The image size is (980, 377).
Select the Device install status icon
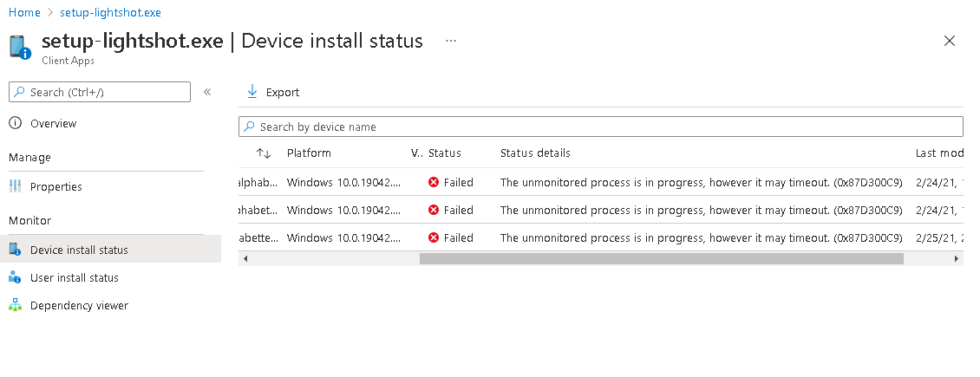(15, 250)
